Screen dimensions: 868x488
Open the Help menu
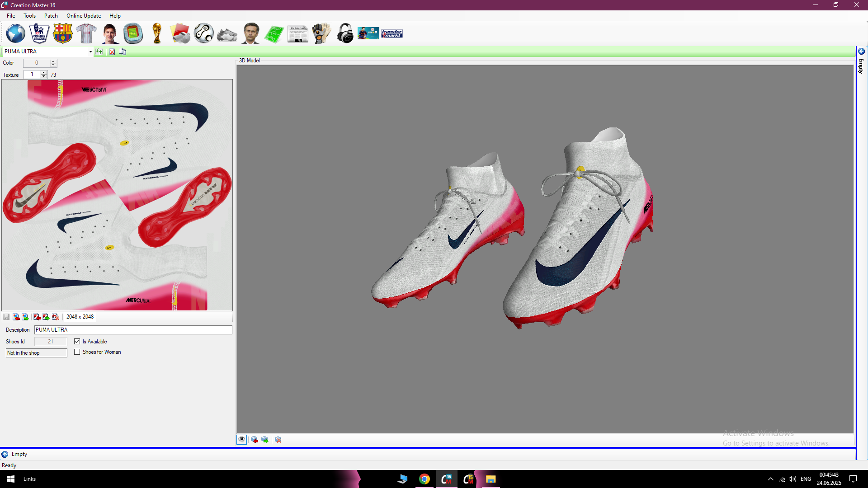[x=115, y=16]
